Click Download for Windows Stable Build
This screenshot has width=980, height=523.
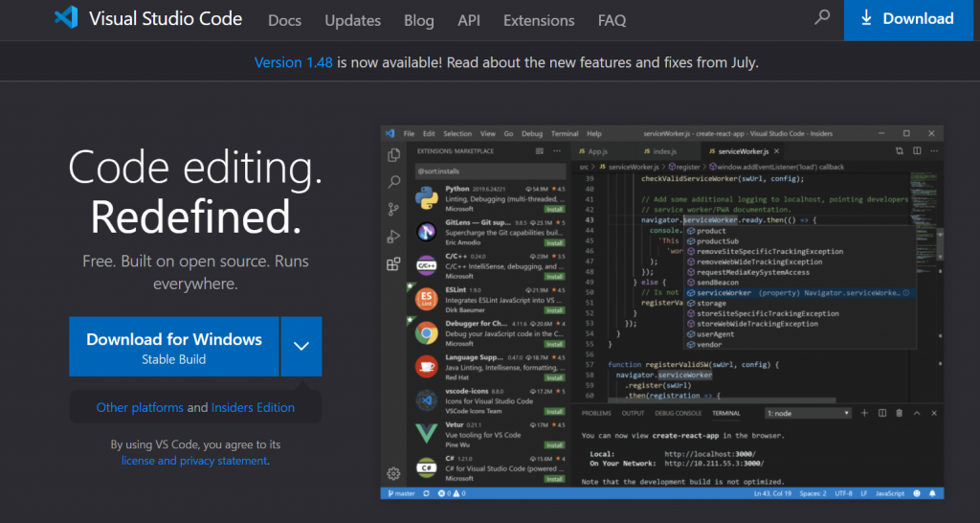174,347
